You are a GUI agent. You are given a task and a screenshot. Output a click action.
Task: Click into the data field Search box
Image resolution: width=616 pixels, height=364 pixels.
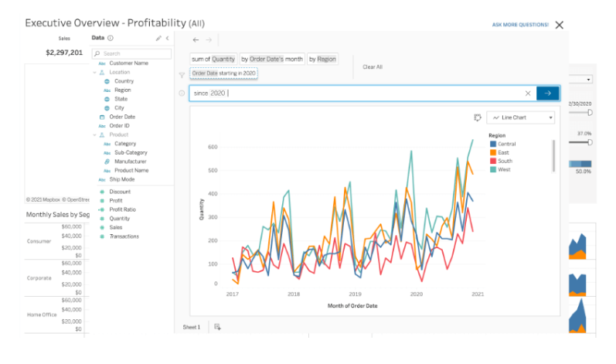(x=128, y=53)
